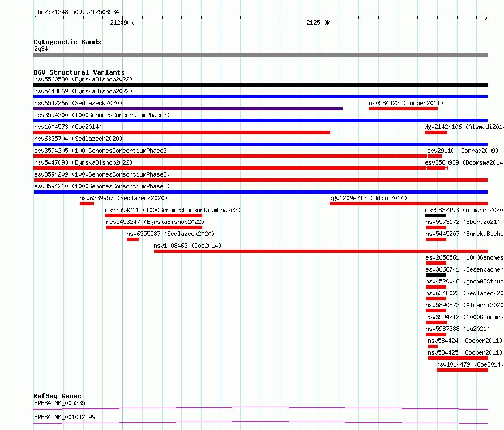Click variant esv3594212 label
The width and height of the screenshot is (504, 430).
[x=464, y=317]
